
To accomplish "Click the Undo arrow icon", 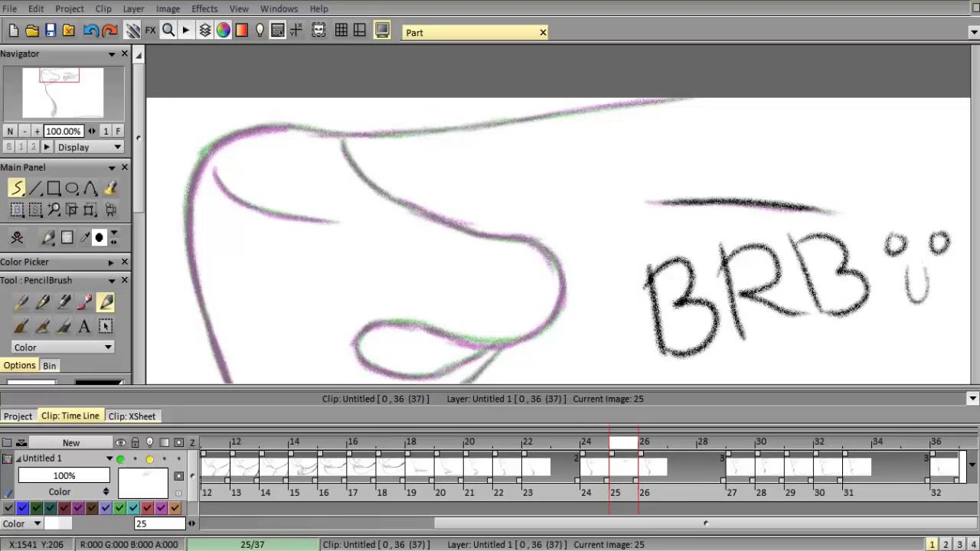I will pos(91,31).
